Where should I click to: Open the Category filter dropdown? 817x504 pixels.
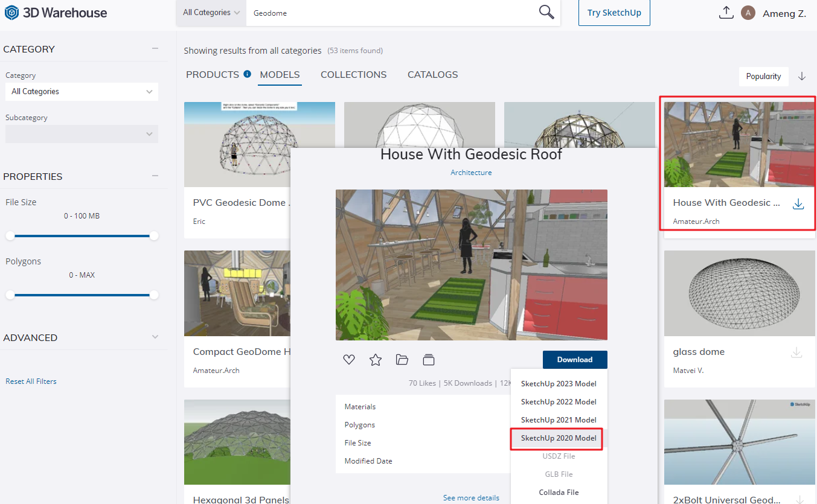82,92
